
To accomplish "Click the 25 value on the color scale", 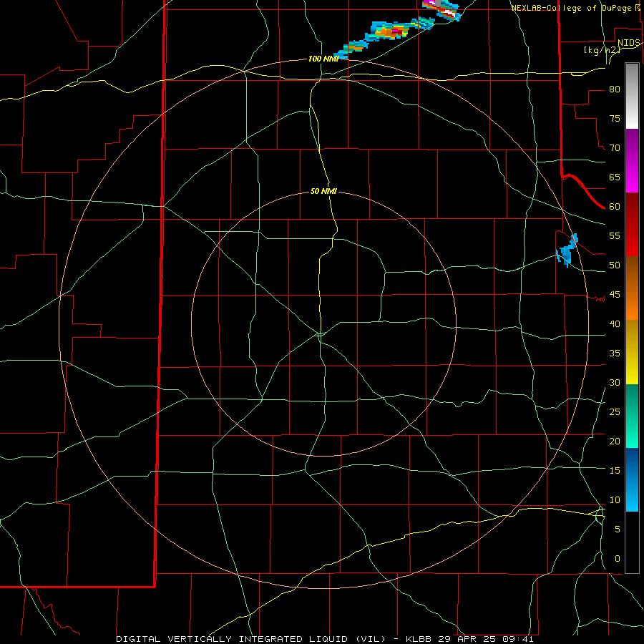I will [615, 411].
